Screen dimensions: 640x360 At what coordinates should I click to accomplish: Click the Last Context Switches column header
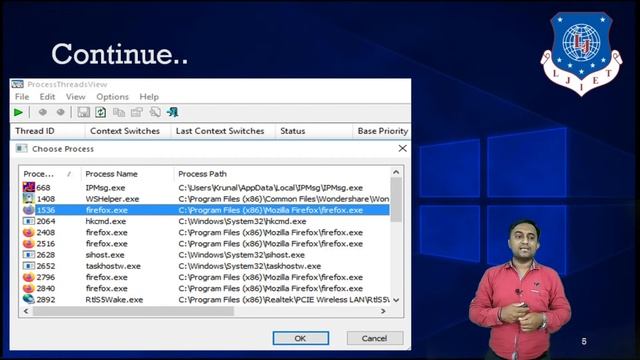pyautogui.click(x=222, y=131)
